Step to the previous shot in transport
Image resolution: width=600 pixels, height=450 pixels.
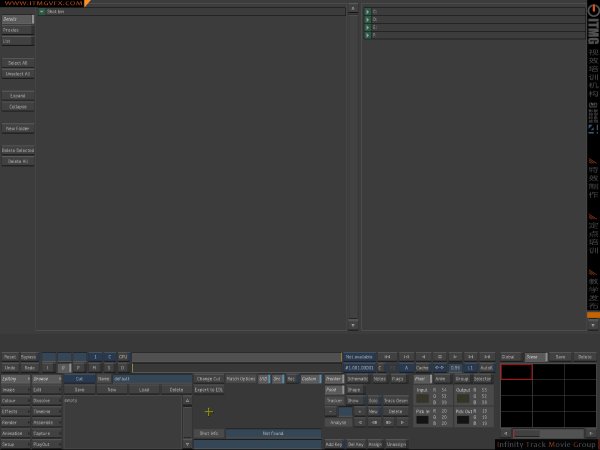pos(406,357)
